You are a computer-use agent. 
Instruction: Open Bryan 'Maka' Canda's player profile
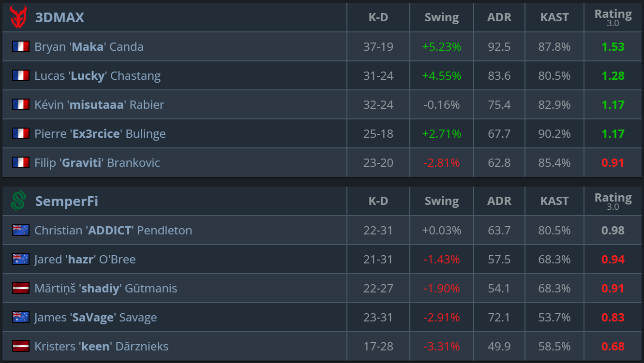(89, 47)
